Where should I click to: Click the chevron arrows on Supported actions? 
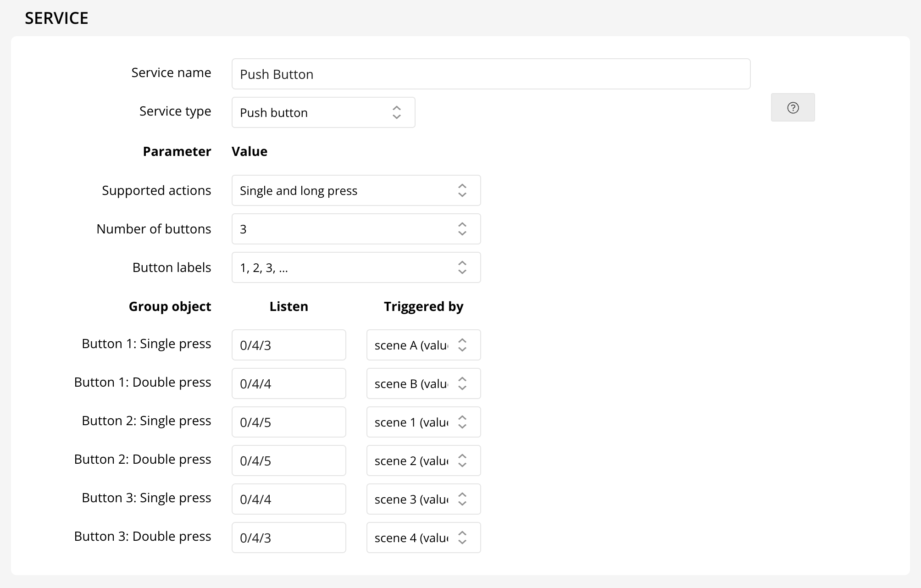coord(462,190)
